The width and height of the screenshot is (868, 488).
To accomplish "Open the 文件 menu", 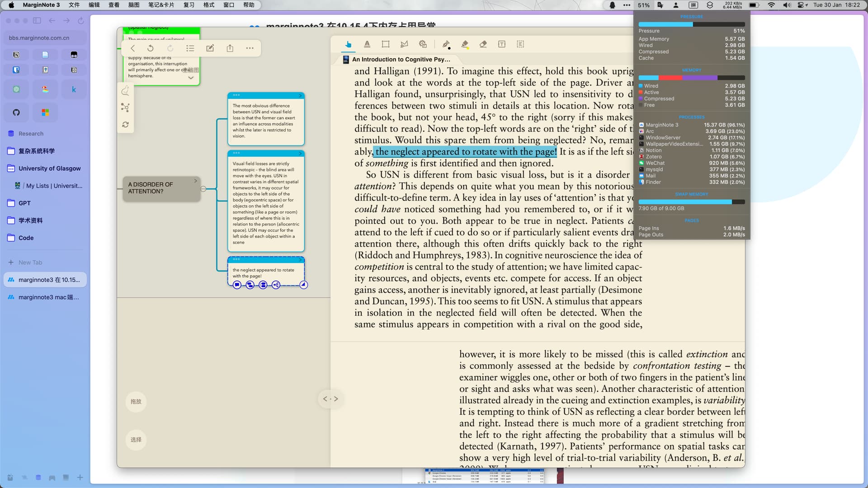I will 74,5.
